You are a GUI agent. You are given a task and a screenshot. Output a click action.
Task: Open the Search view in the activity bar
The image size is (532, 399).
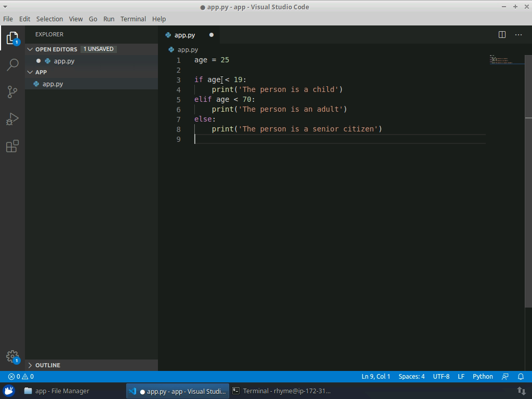(x=12, y=65)
